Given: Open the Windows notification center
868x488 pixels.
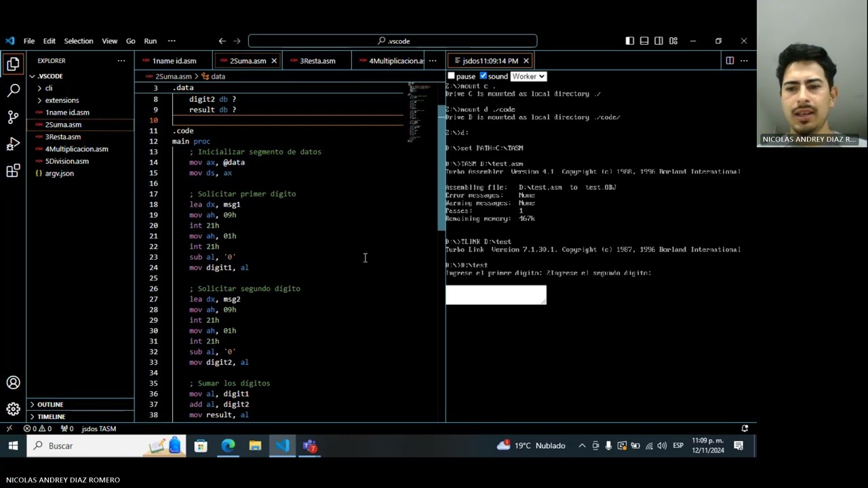Looking at the screenshot, I should point(738,445).
